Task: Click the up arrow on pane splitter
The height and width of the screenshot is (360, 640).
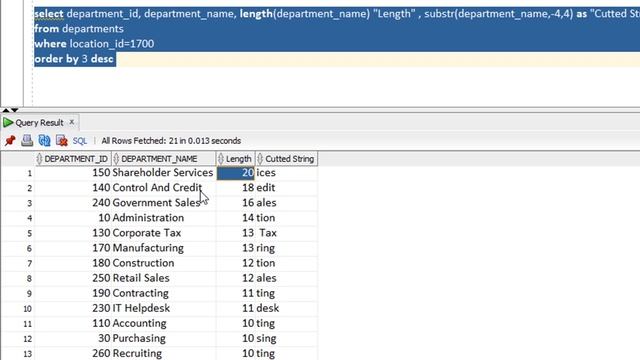Action: (6, 110)
